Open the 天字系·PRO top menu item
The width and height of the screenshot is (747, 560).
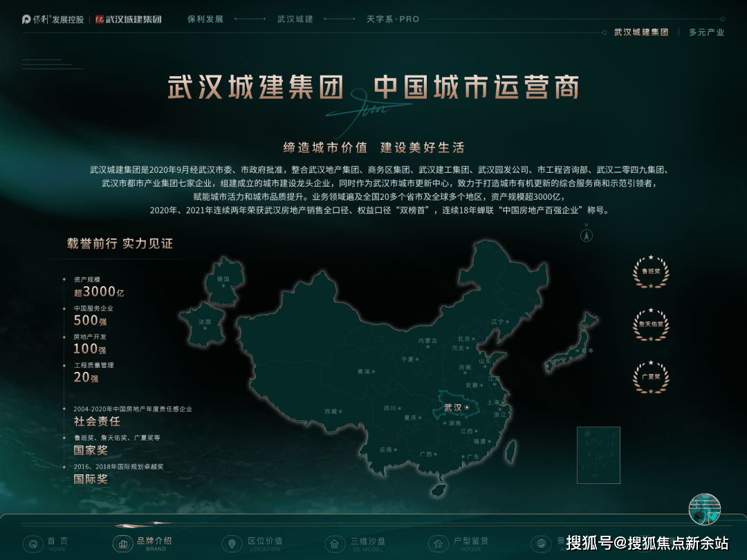[x=393, y=19]
